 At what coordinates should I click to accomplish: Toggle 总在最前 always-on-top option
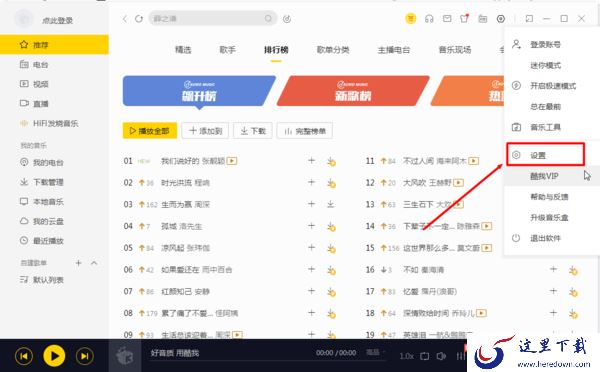pyautogui.click(x=545, y=107)
